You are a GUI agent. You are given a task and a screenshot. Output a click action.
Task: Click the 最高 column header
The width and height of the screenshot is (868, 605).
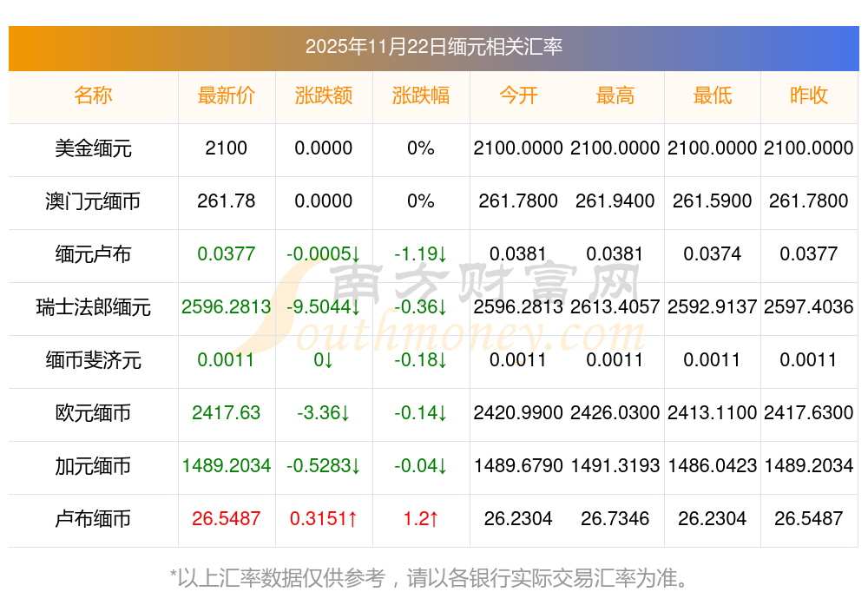615,95
